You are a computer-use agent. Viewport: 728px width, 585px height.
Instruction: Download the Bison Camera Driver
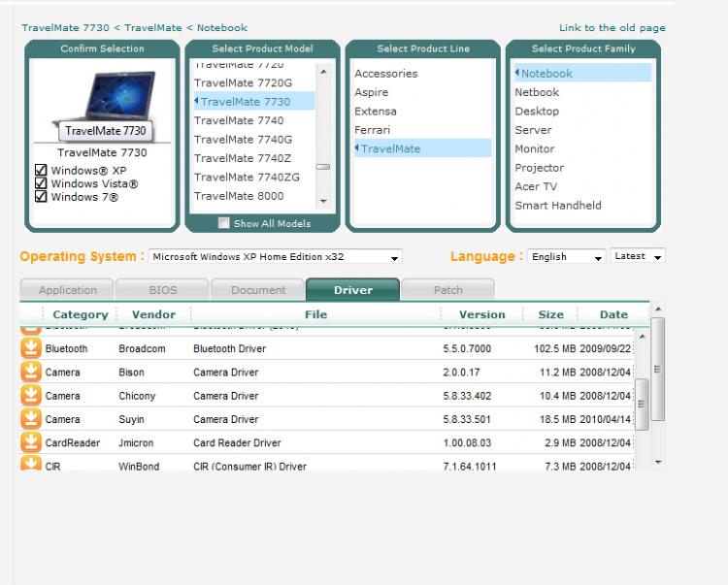tap(31, 373)
